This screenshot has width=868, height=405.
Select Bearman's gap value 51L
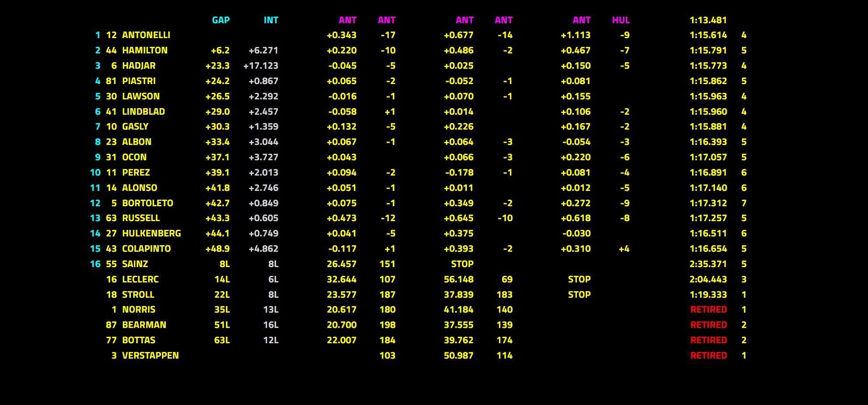222,325
